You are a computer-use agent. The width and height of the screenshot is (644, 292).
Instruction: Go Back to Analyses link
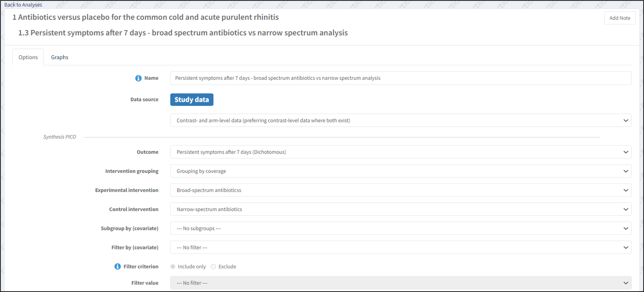pyautogui.click(x=23, y=4)
